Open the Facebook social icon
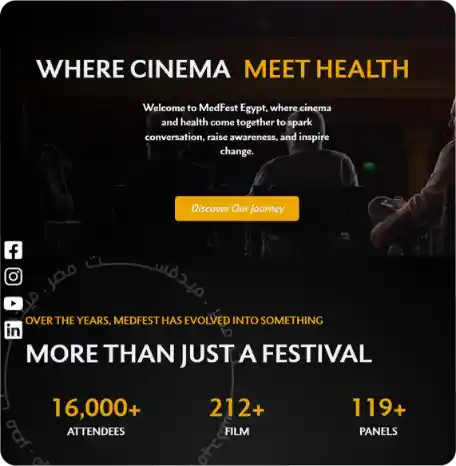This screenshot has height=466, width=456. (x=13, y=250)
